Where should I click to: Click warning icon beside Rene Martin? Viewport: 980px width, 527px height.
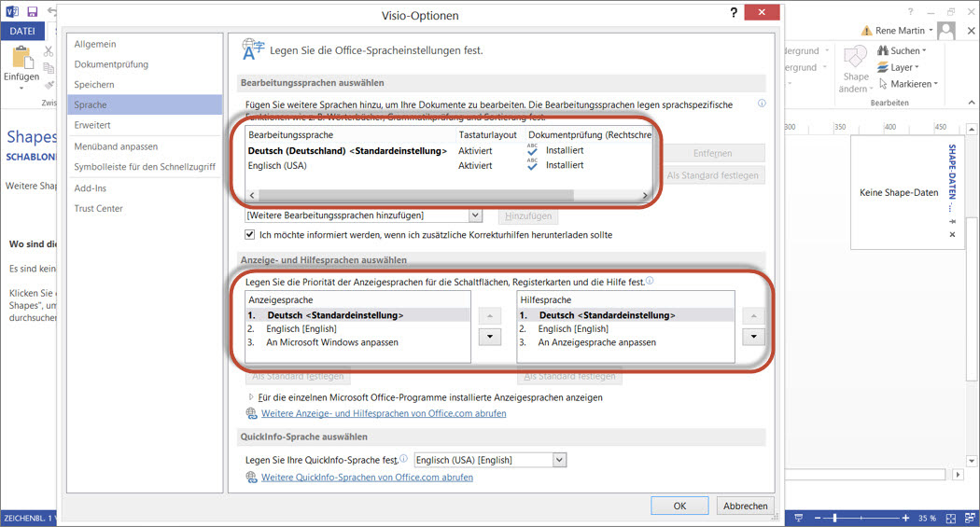[x=866, y=31]
